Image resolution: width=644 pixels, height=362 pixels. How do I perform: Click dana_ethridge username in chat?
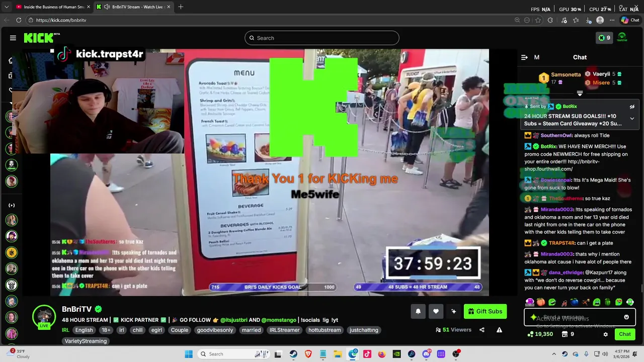pyautogui.click(x=567, y=273)
